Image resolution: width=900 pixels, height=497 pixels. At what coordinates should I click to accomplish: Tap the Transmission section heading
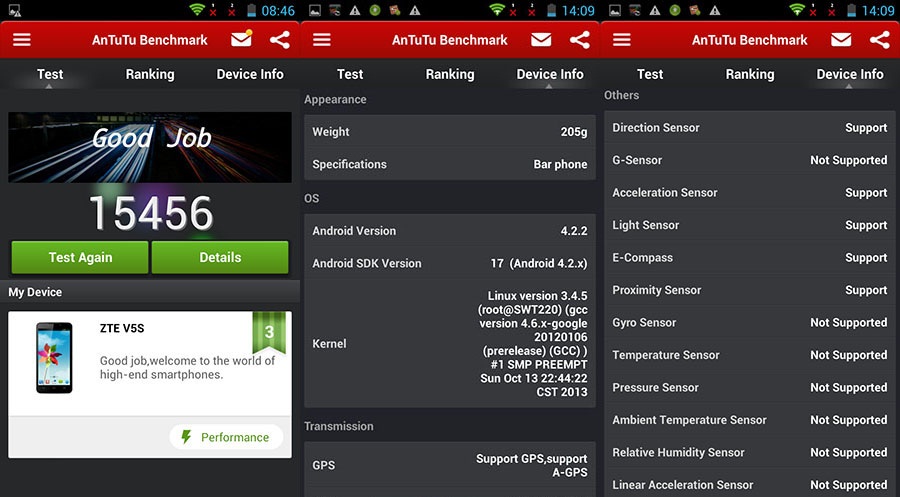click(339, 426)
